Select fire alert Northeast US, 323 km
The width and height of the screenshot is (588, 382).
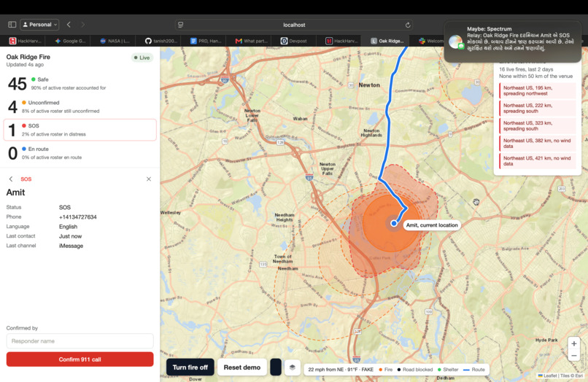[538, 126]
